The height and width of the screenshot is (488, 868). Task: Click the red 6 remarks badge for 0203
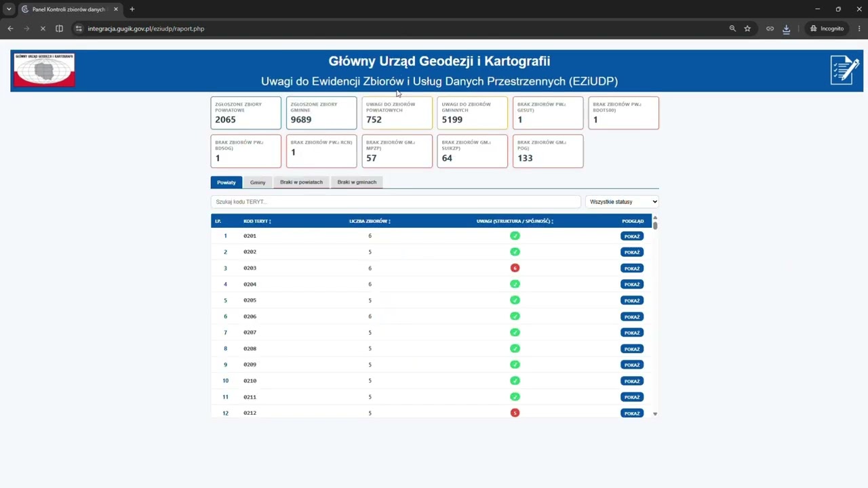515,268
